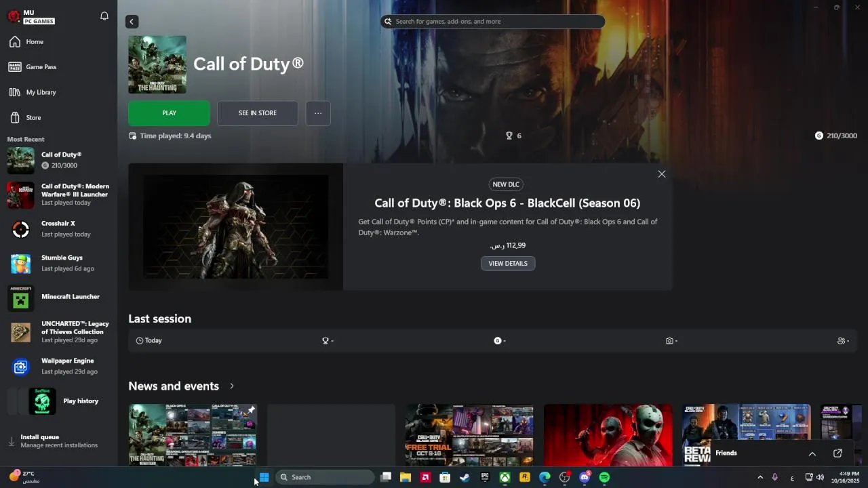868x488 pixels.
Task: Open File Explorer from the taskbar
Action: point(406,477)
